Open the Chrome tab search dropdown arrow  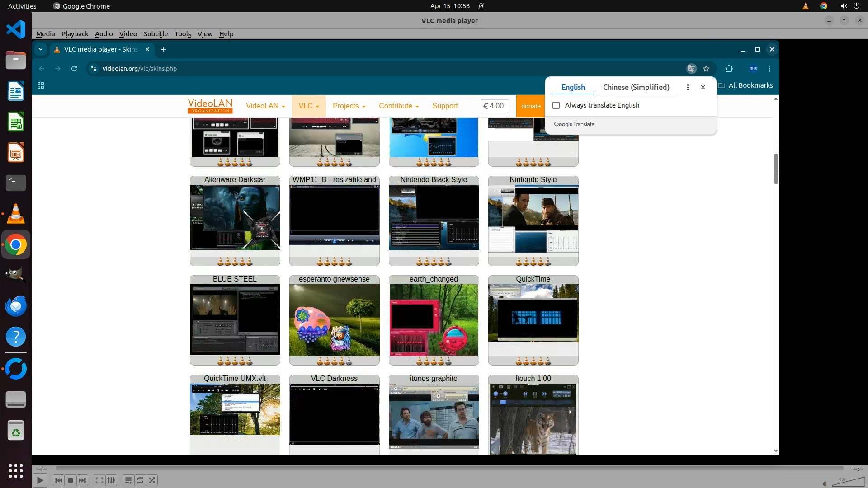pyautogui.click(x=41, y=49)
